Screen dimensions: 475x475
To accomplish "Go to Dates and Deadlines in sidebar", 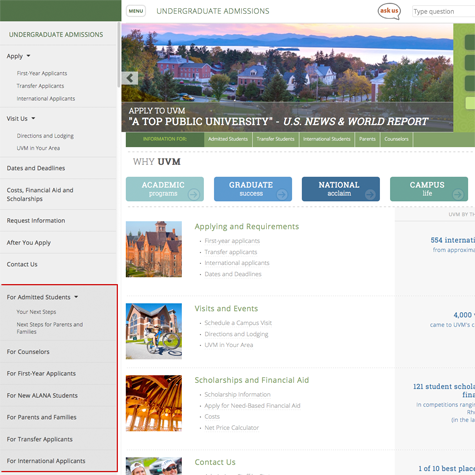I will tap(36, 168).
